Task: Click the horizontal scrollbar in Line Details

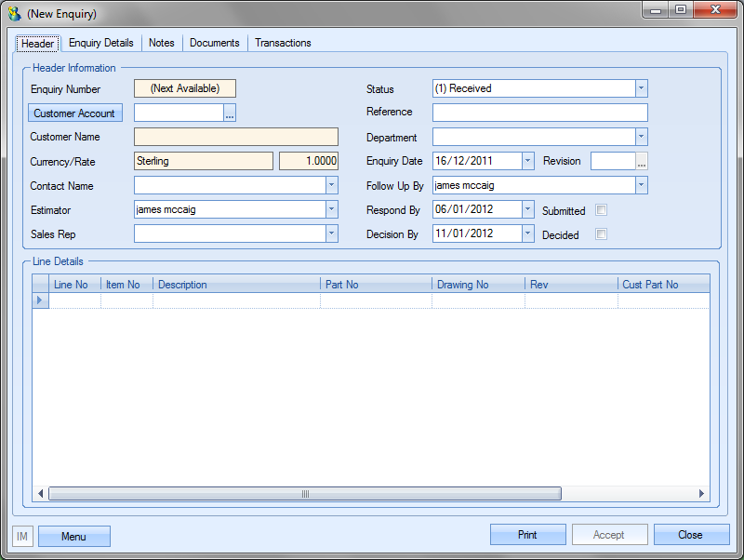Action: [x=304, y=494]
